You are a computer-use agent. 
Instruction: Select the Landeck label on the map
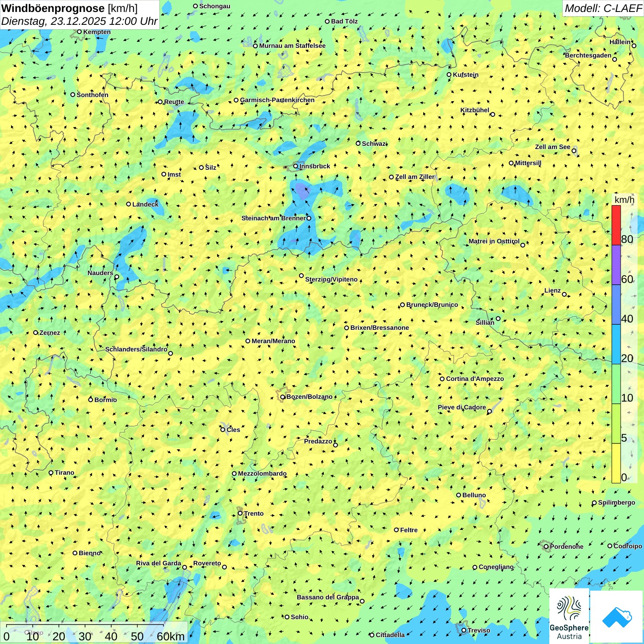145,204
